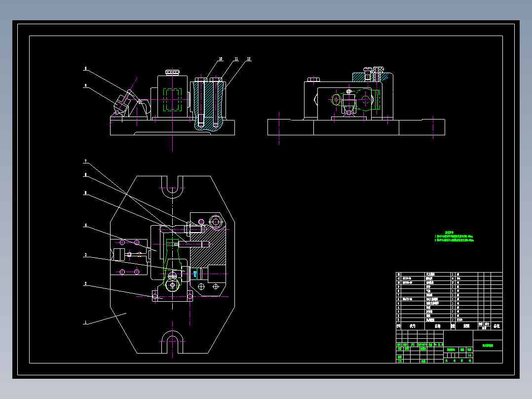The height and width of the screenshot is (399, 532).
Task: Pick the top U-slot in plan view
Action: point(172,187)
